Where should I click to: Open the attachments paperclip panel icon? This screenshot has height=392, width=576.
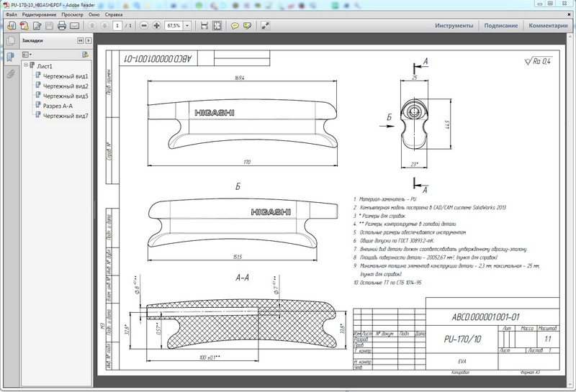[x=11, y=74]
